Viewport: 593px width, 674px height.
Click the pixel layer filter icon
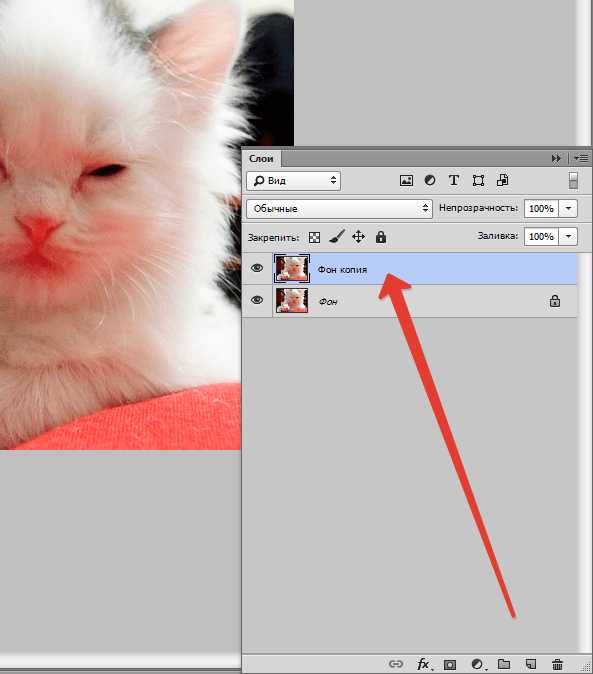click(406, 181)
